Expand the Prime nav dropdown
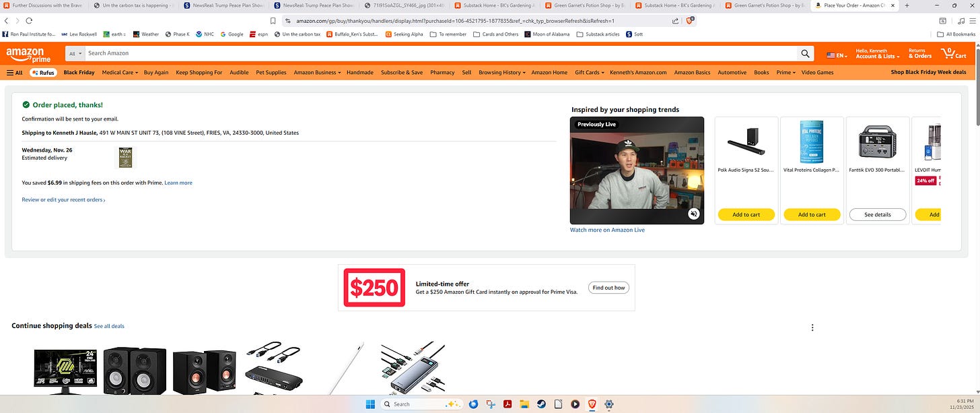 click(785, 72)
